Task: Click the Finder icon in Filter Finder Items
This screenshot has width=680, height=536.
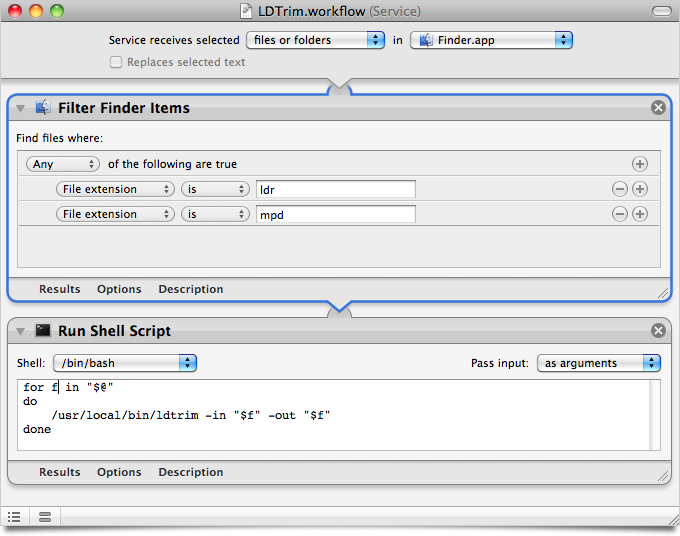Action: (42, 107)
